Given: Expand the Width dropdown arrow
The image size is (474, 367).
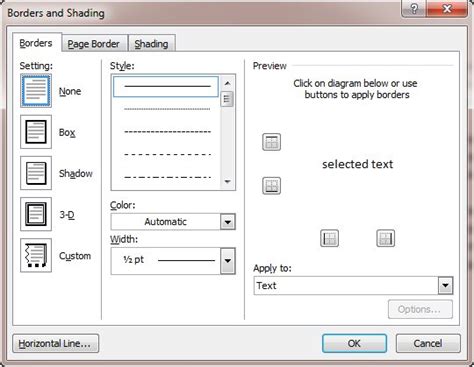Looking at the screenshot, I should pyautogui.click(x=228, y=261).
